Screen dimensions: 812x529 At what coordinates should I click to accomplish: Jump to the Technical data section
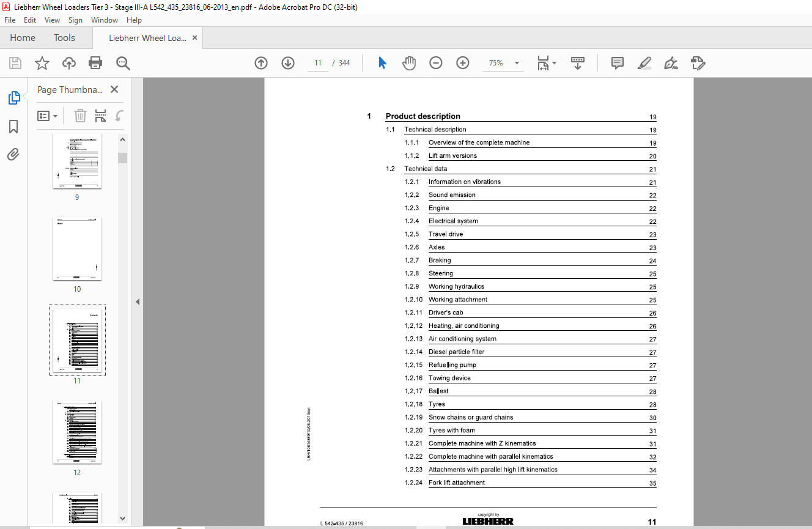pyautogui.click(x=426, y=169)
